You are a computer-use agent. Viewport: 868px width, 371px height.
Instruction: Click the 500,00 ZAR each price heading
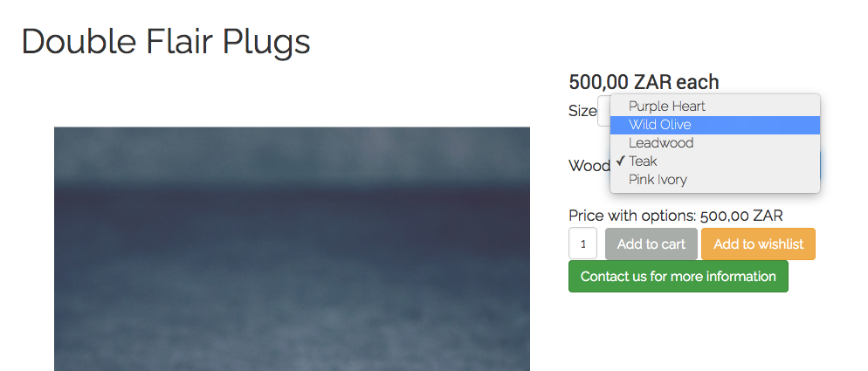click(644, 83)
